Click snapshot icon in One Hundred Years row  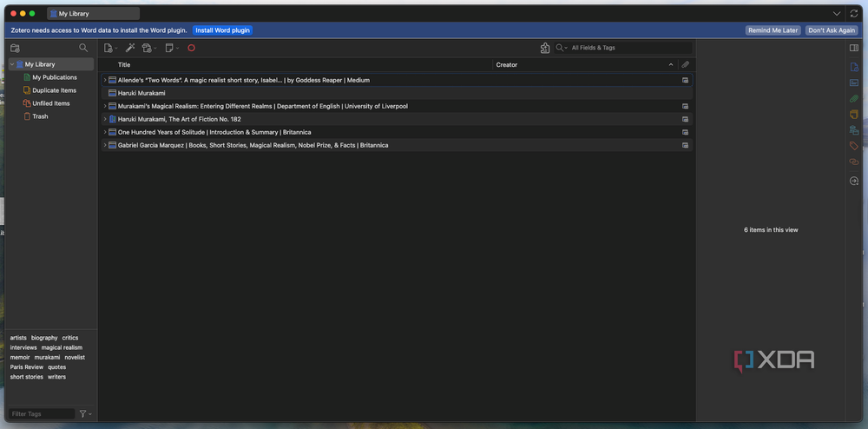(686, 132)
